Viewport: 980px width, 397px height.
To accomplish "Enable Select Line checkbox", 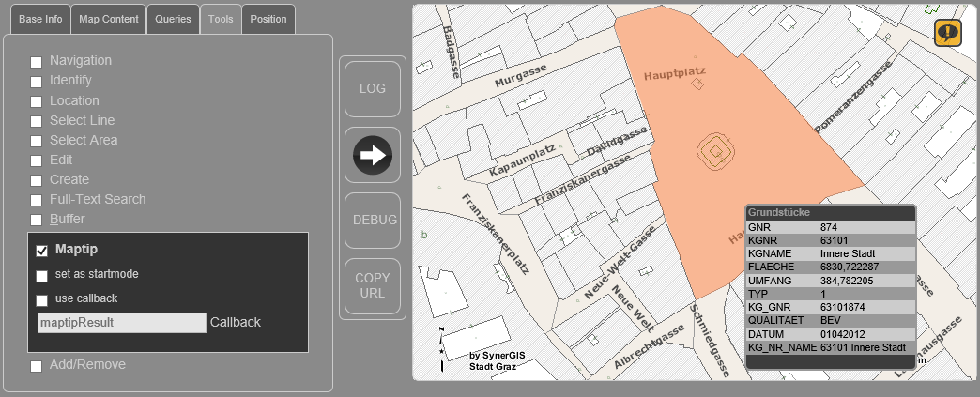I will click(37, 121).
